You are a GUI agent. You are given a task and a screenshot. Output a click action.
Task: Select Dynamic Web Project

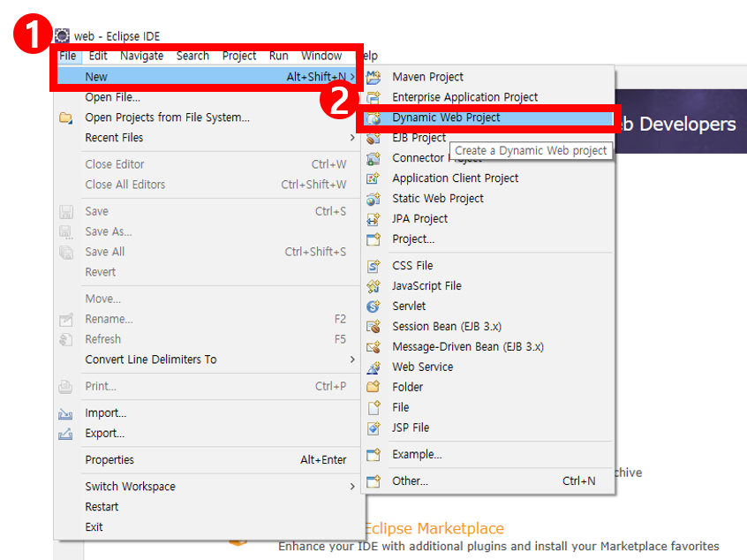(487, 117)
